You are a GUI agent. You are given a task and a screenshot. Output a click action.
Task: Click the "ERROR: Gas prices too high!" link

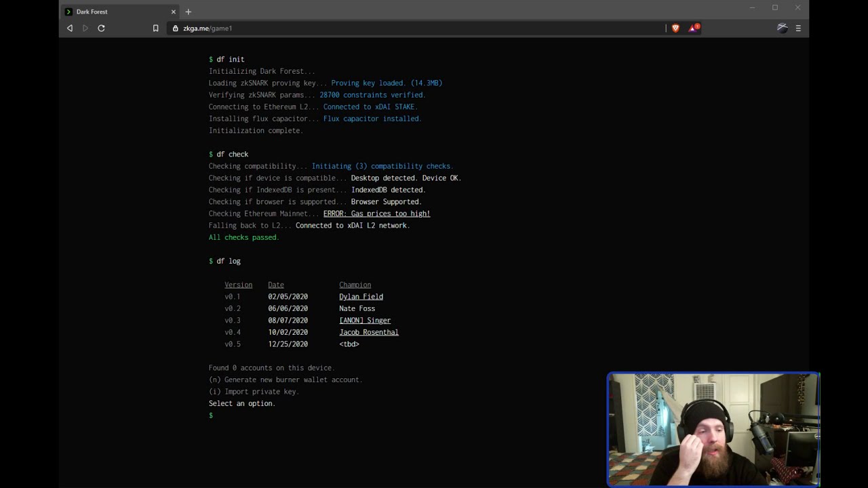tap(376, 213)
